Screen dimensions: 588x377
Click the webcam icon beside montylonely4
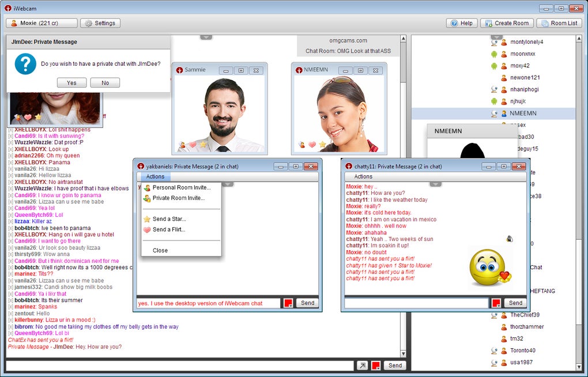tap(494, 42)
